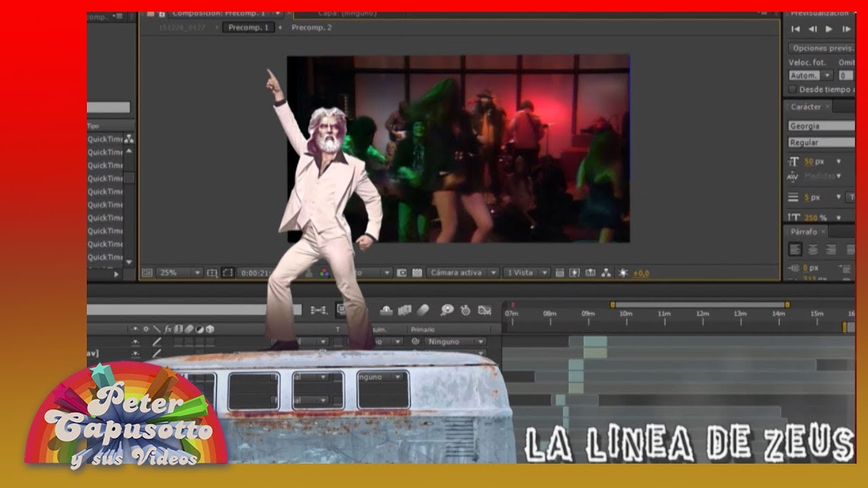Open the composition mini-flowchart in timeline

pyautogui.click(x=318, y=310)
